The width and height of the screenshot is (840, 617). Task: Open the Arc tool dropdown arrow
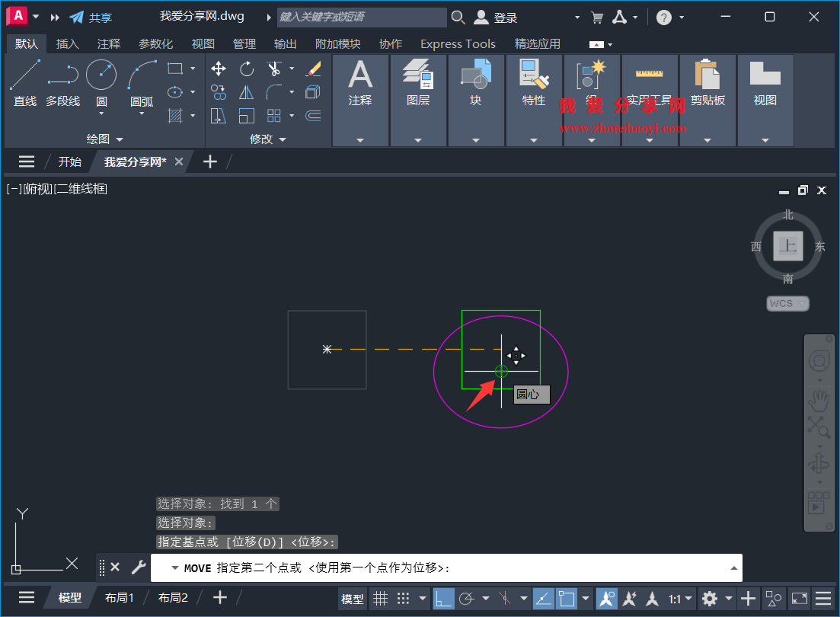[142, 113]
